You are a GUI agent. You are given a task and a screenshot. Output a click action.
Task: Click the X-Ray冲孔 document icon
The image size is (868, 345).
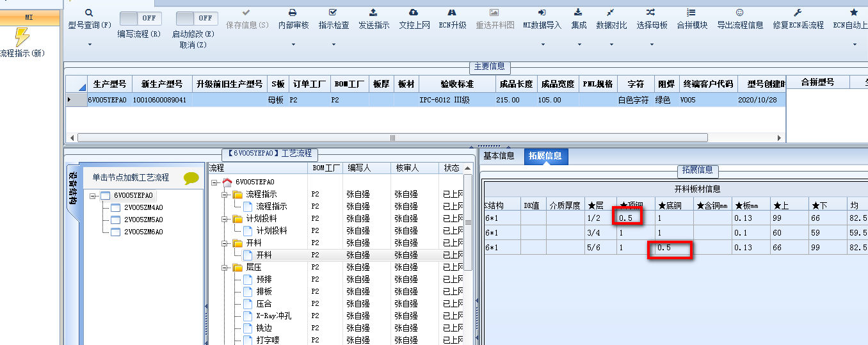tap(248, 316)
